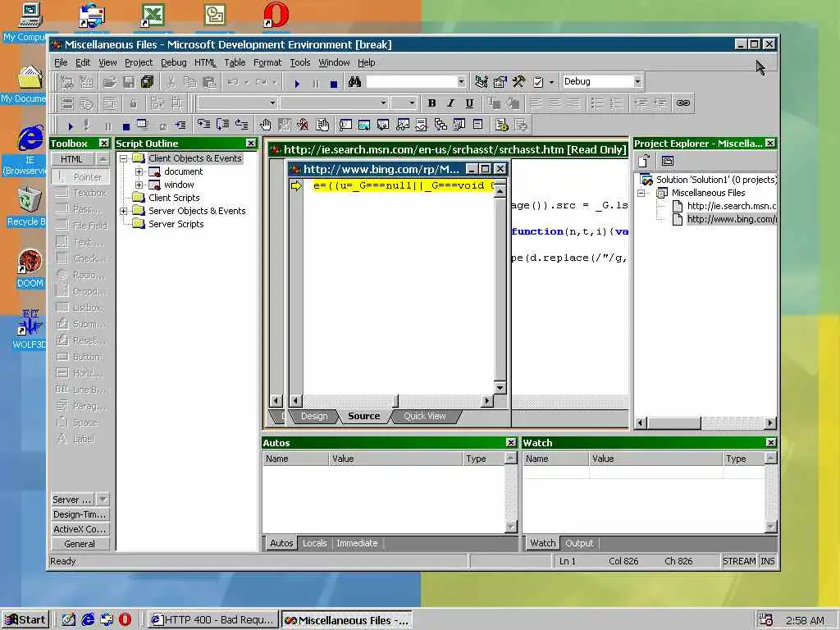This screenshot has height=630, width=840.
Task: Click the Refresh icon in Project Explorer
Action: 644,161
